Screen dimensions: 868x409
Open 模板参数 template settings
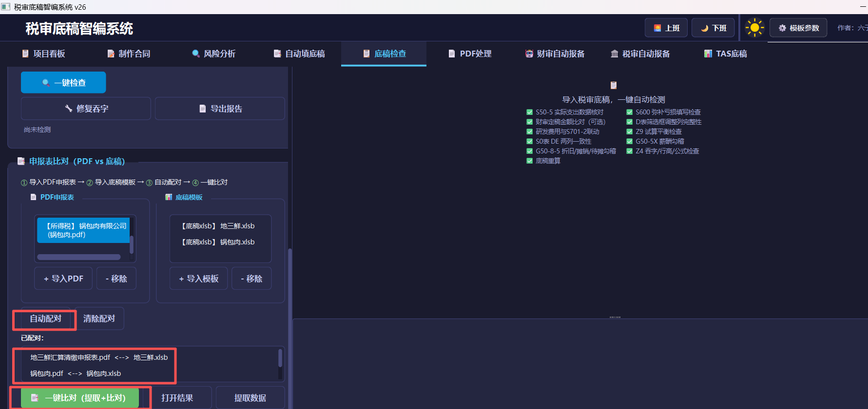(798, 28)
